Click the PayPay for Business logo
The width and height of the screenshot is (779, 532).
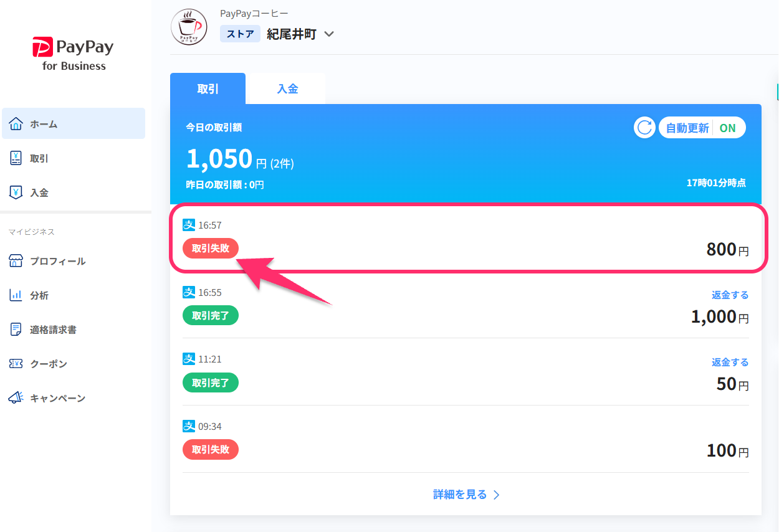pos(74,54)
